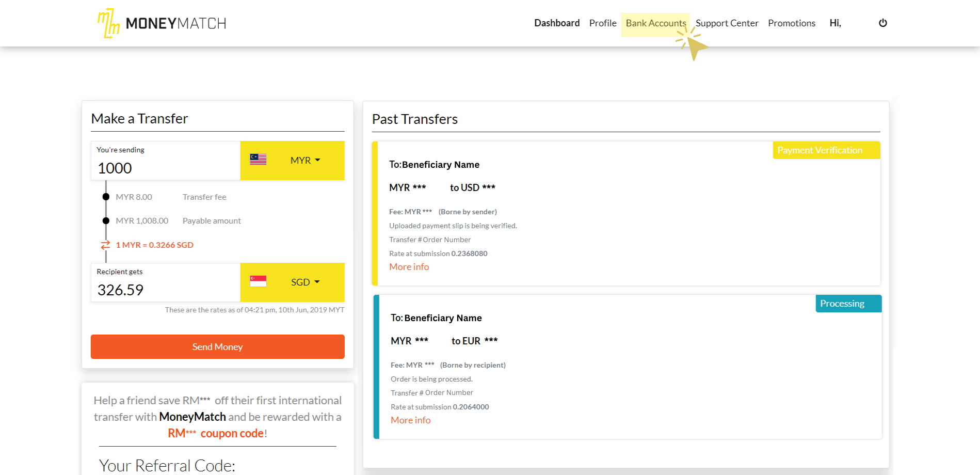Viewport: 980px width, 475px height.
Task: Click 'Uploaded payment slip is being verified' text
Action: coord(453,226)
